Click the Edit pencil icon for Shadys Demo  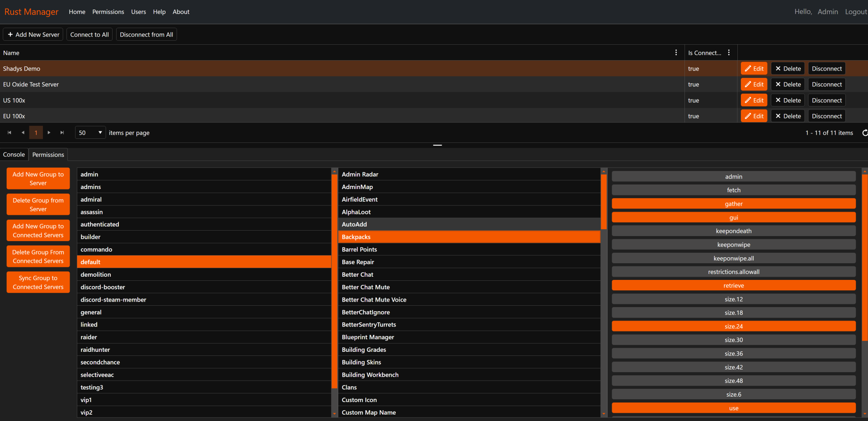click(x=748, y=68)
